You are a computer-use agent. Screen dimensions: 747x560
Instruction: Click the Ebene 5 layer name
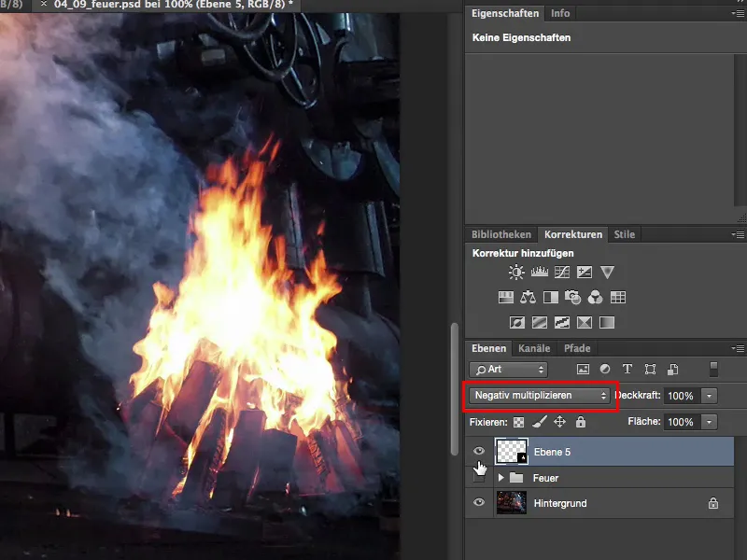coord(552,452)
